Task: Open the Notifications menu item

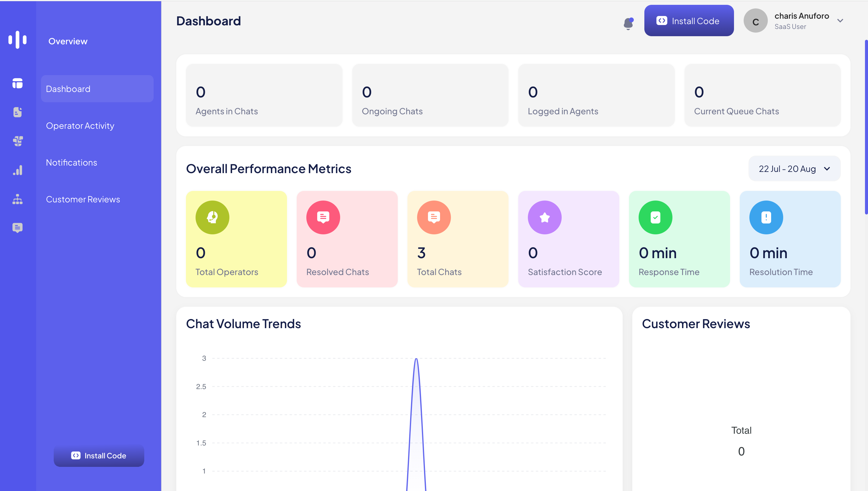Action: coord(72,163)
